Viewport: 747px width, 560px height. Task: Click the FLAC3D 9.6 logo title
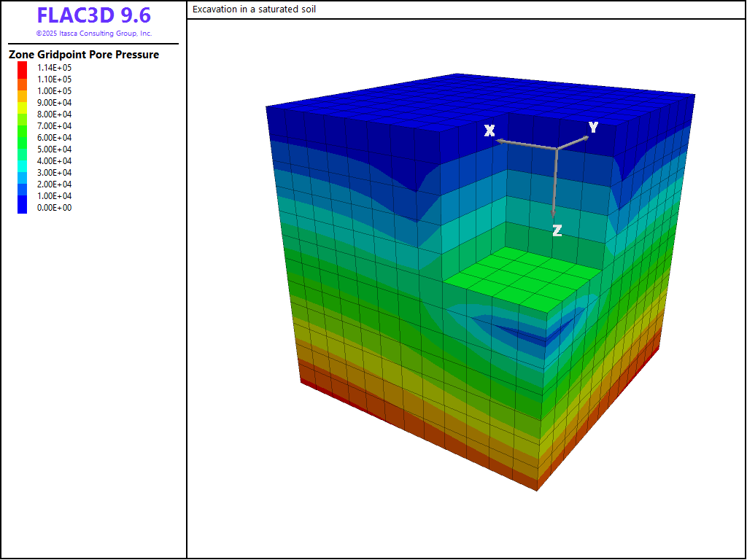tap(94, 16)
